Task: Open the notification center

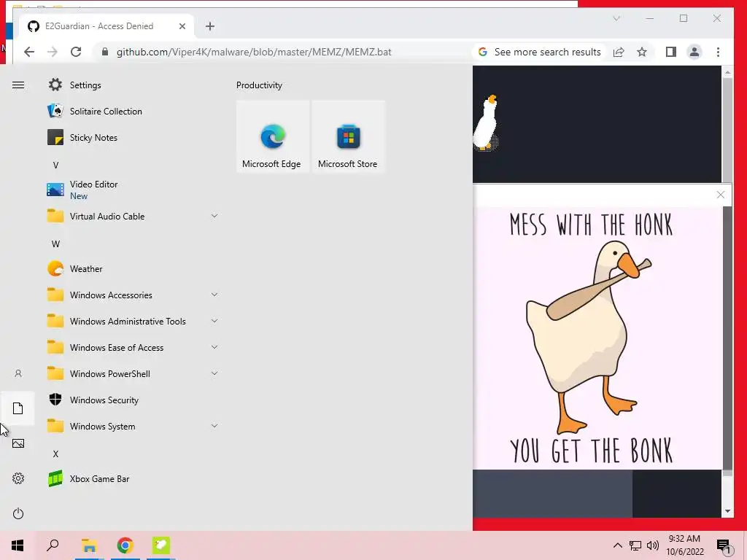Action: [724, 545]
